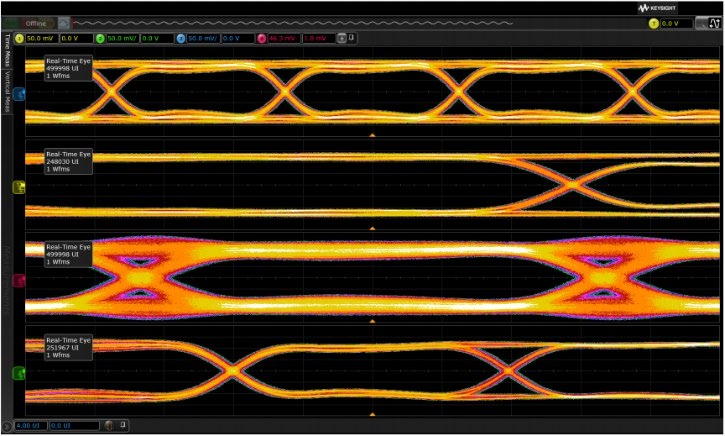The height and width of the screenshot is (436, 725).
Task: Click the pin icon in horizontal toolbar
Action: 123,424
